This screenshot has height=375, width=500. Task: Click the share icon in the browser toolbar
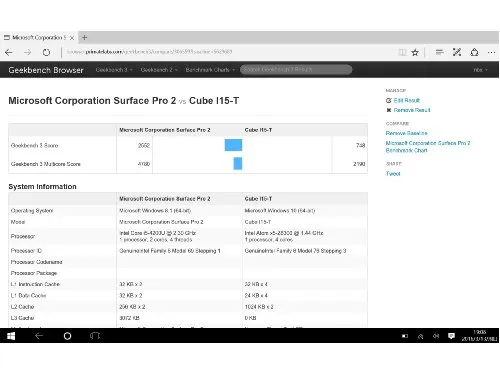pyautogui.click(x=474, y=52)
